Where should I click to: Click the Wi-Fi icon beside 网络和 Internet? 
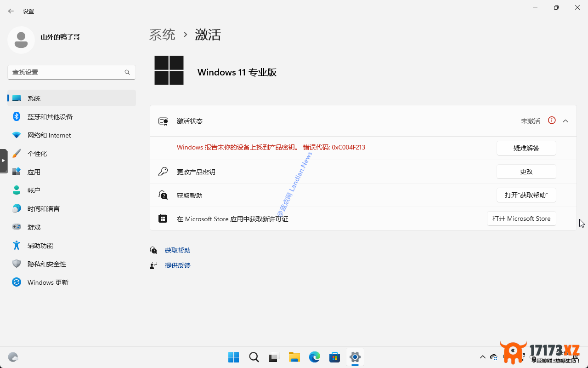click(x=17, y=135)
